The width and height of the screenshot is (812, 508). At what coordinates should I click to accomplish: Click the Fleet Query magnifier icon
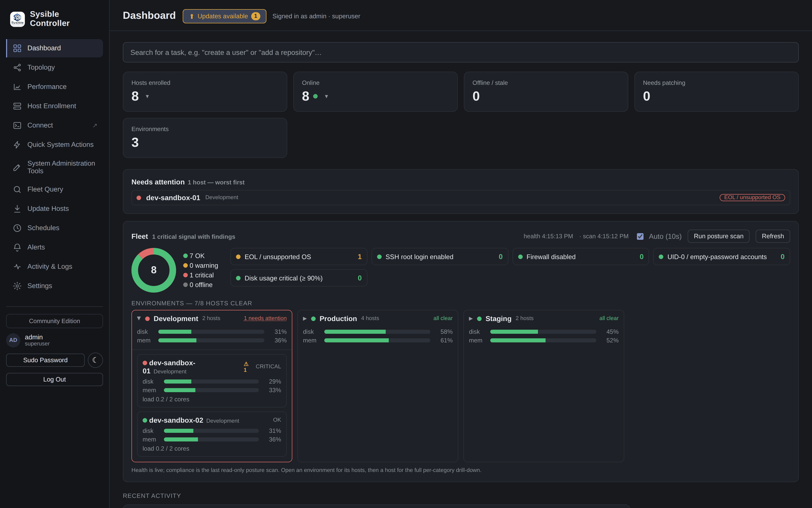pos(17,189)
